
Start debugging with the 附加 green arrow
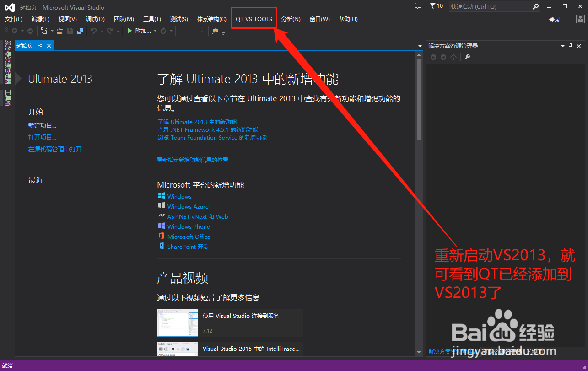[129, 32]
